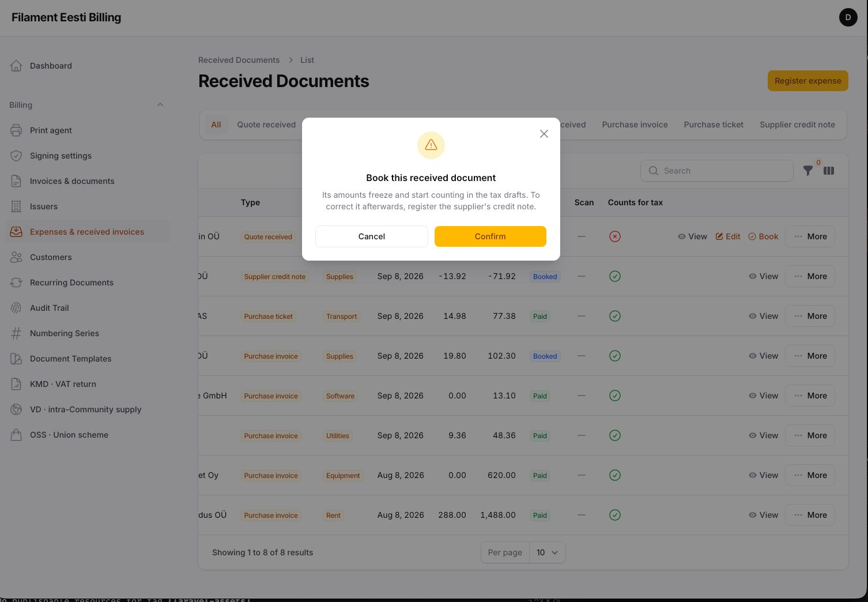Open KMD · VAT return icon
This screenshot has width=868, height=602.
16,384
